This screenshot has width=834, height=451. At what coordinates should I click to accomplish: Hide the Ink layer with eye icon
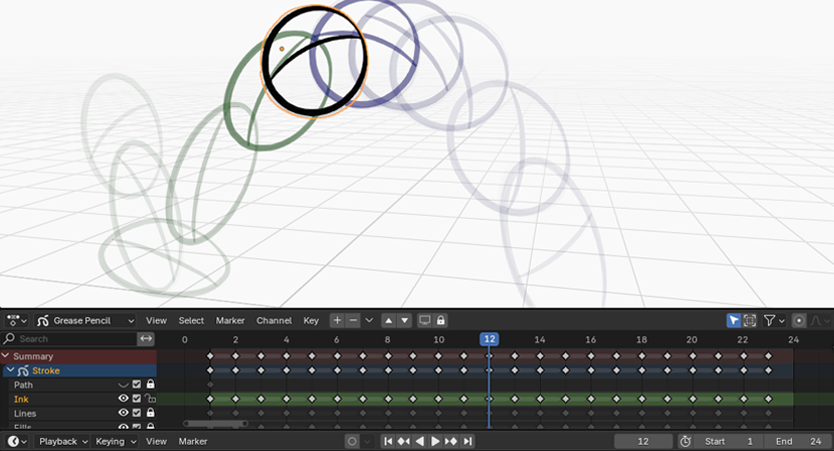(x=124, y=399)
